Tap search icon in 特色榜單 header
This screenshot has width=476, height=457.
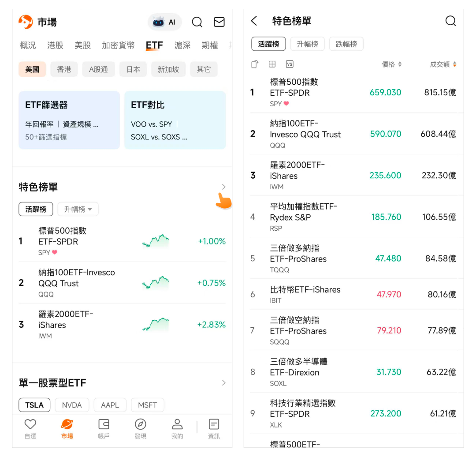click(x=450, y=21)
